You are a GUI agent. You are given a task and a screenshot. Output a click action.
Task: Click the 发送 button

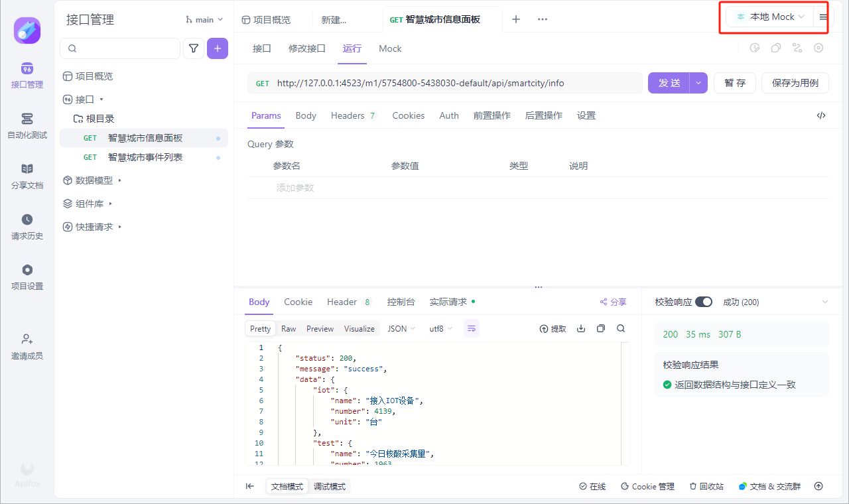[669, 83]
